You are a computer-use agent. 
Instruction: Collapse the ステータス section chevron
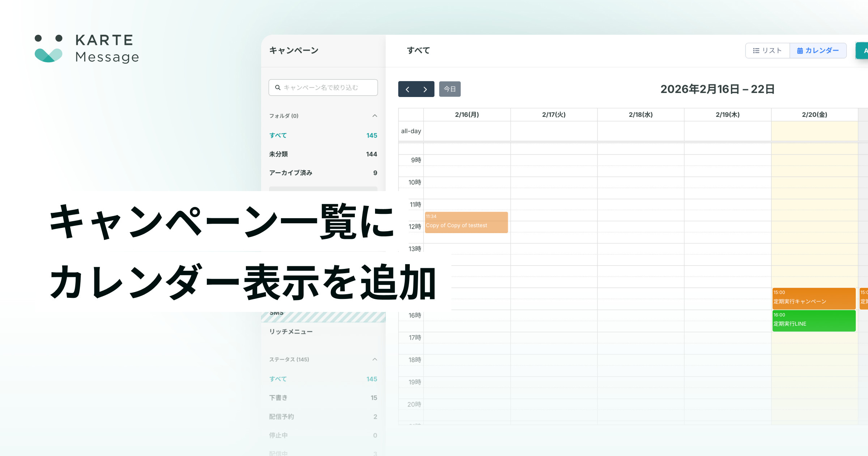[375, 359]
